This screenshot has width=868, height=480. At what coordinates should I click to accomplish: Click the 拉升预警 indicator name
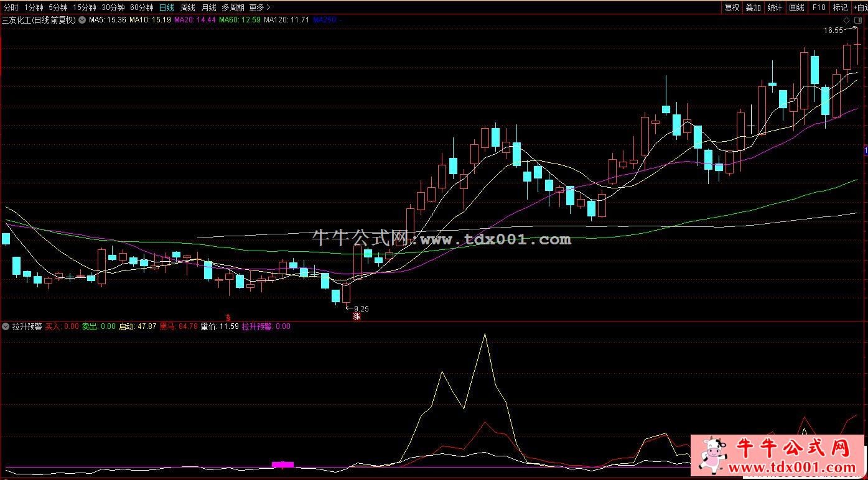coord(27,326)
